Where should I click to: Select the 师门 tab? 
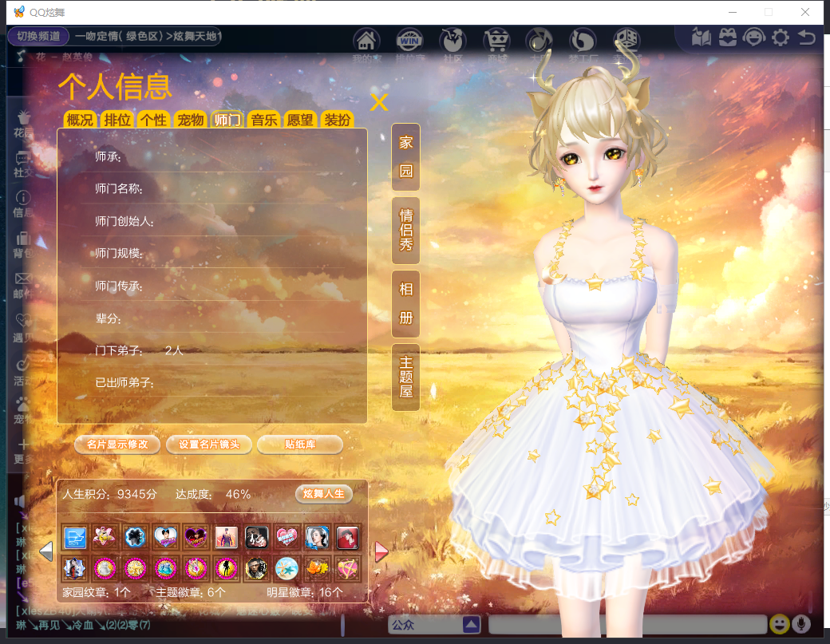click(227, 121)
